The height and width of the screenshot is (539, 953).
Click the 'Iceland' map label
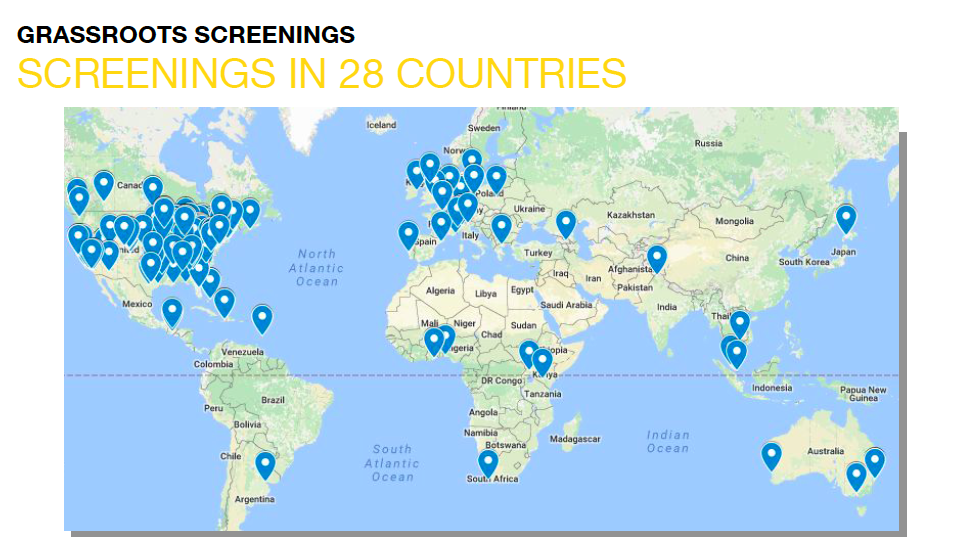coord(381,125)
